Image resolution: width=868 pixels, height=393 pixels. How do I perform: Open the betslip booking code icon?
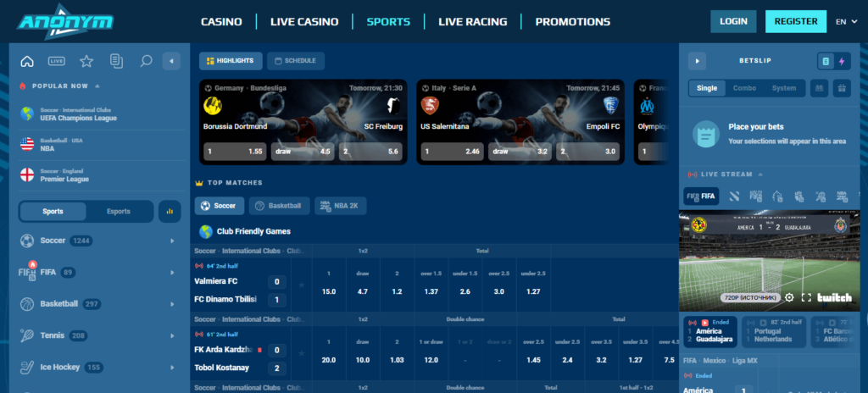click(819, 88)
